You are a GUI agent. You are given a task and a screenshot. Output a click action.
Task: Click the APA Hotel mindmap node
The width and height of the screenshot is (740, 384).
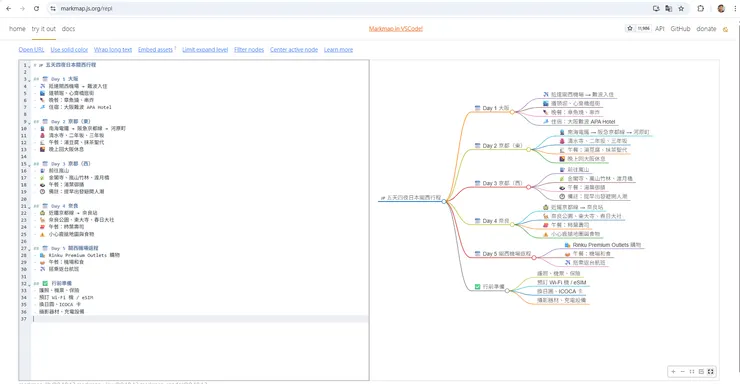tap(580, 122)
